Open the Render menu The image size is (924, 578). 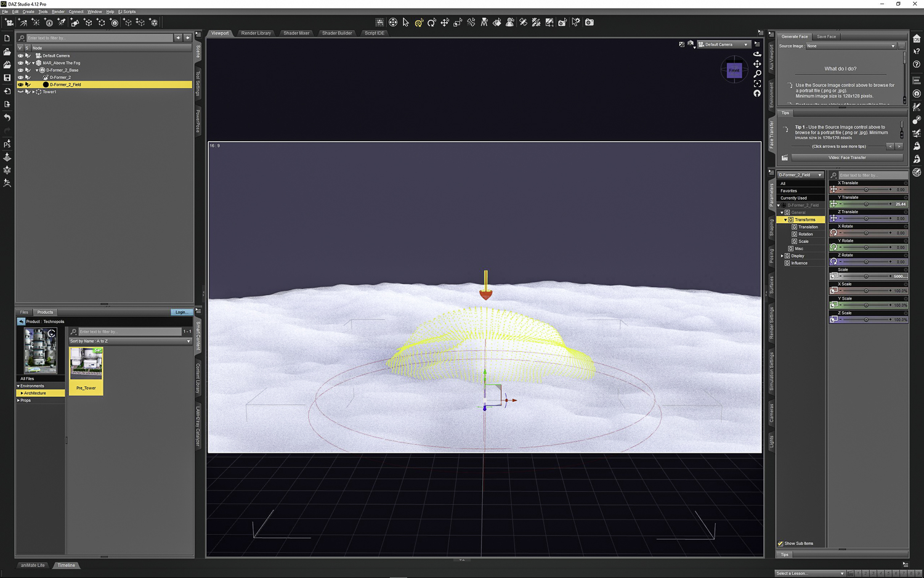pyautogui.click(x=58, y=12)
